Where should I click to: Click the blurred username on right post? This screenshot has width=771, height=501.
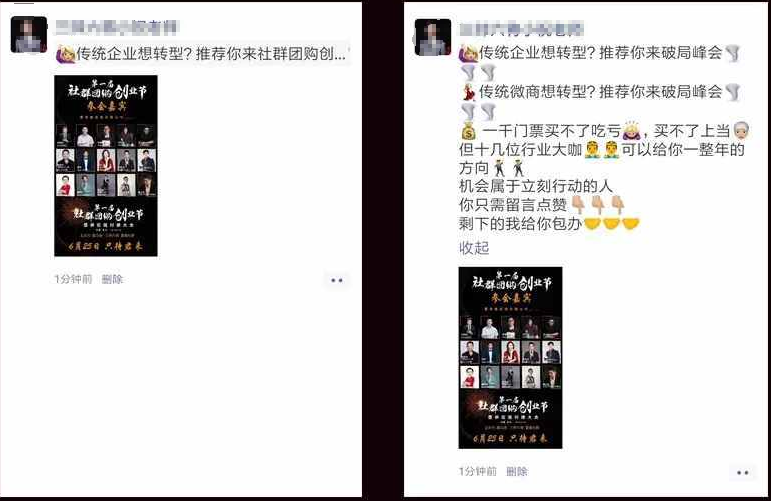tap(521, 30)
